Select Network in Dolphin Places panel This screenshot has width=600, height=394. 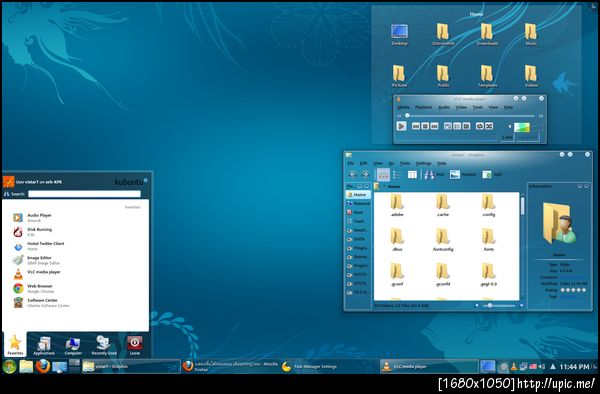click(x=357, y=204)
